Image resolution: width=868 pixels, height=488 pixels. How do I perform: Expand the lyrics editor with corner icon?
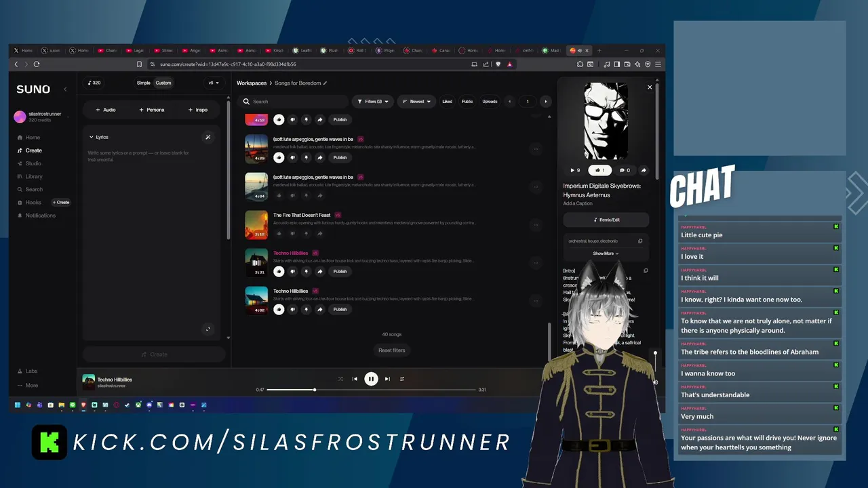(x=208, y=329)
